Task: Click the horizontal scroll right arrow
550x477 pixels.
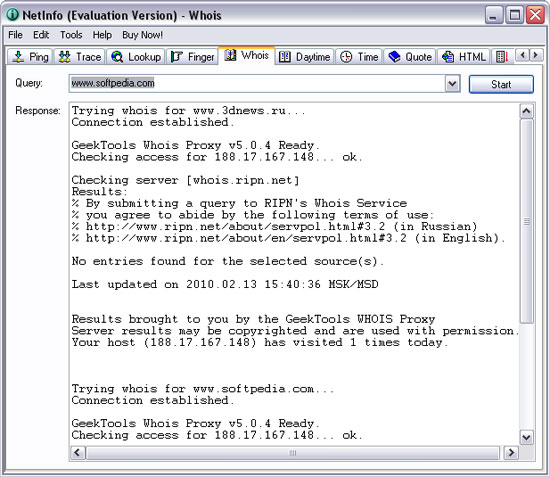Action: (511, 452)
